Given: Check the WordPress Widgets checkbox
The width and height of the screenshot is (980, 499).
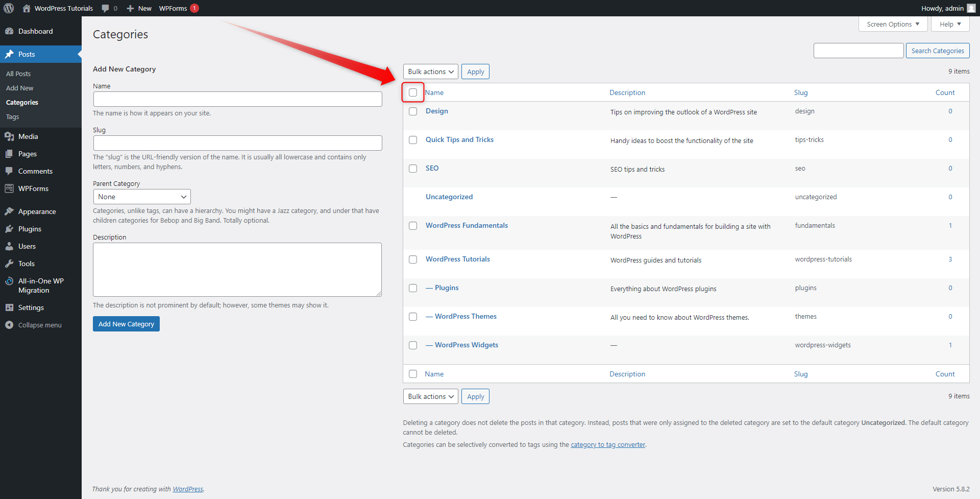Looking at the screenshot, I should [x=413, y=345].
